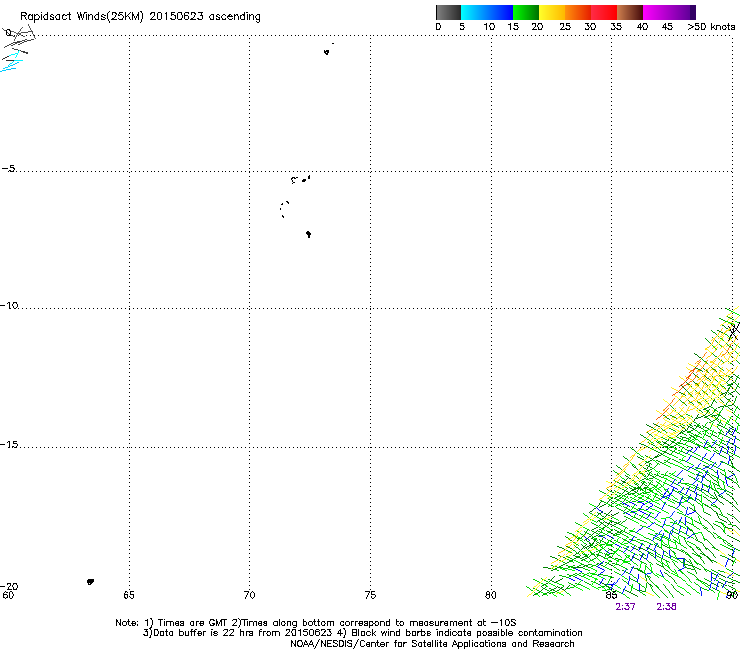The image size is (740, 650).
Task: Click the 'NOAA/NESDIS/Center for Satellite Applications' credit
Action: pos(432,644)
